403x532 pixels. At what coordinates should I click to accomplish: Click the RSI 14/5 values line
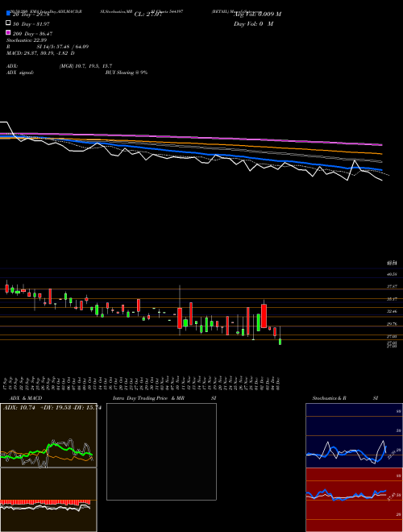pyautogui.click(x=48, y=47)
